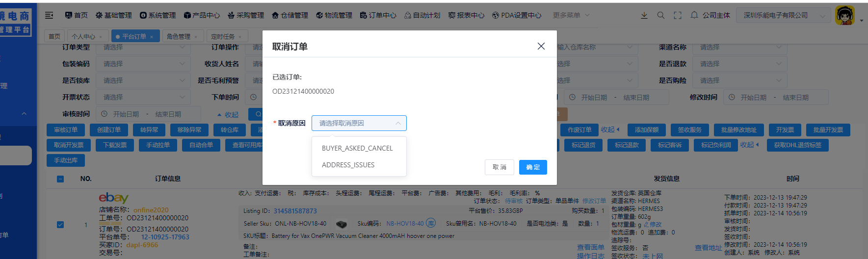Close the 角色管理 tab with its x

196,37
